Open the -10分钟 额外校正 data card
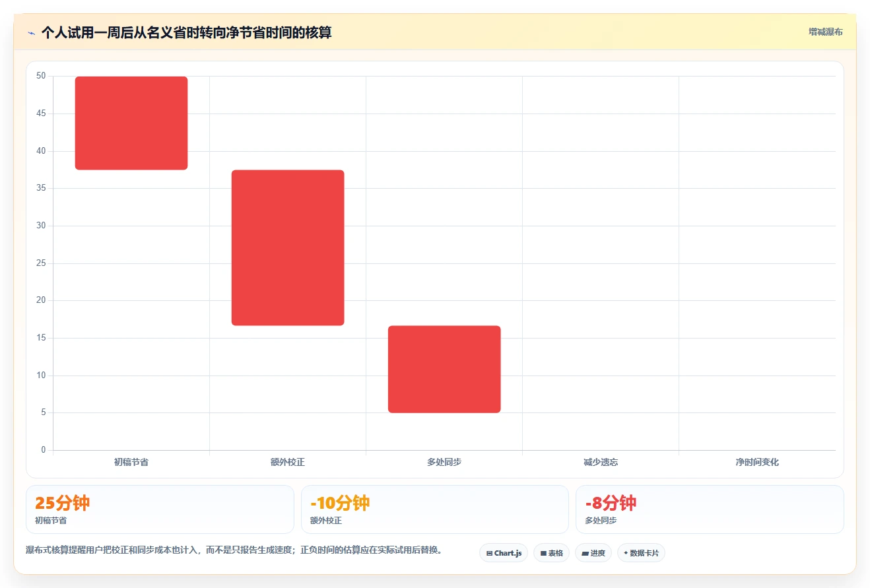The image size is (870, 588). pos(434,509)
